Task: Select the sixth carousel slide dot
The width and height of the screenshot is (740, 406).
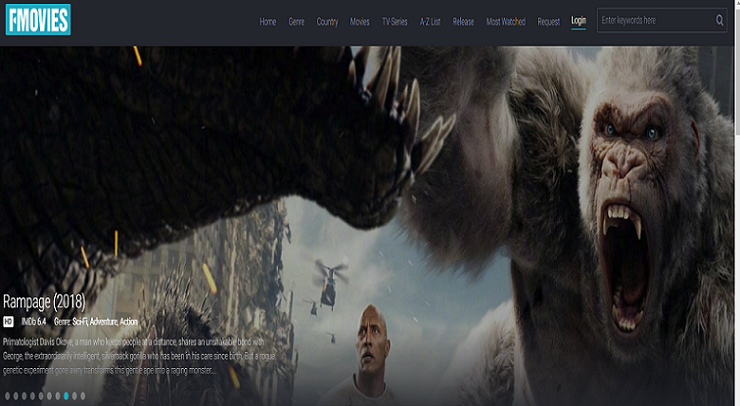Action: point(49,396)
